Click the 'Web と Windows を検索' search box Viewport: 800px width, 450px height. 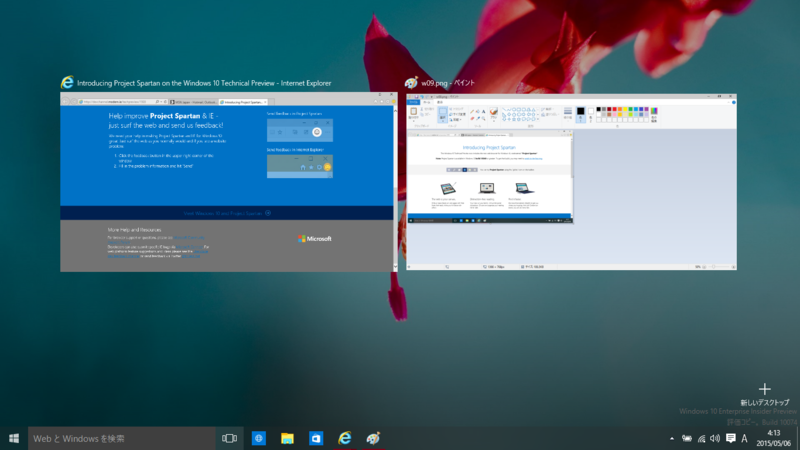[x=121, y=438]
